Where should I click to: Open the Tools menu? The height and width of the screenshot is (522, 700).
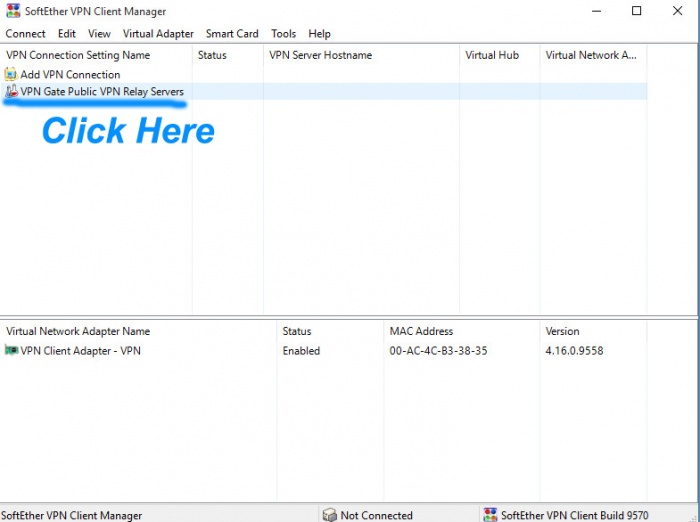pos(283,34)
